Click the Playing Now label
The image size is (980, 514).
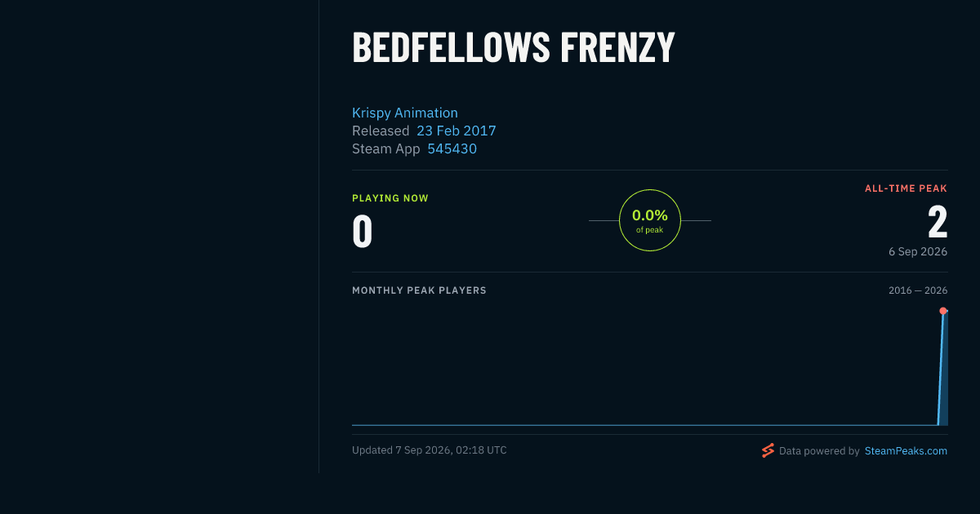(x=390, y=198)
